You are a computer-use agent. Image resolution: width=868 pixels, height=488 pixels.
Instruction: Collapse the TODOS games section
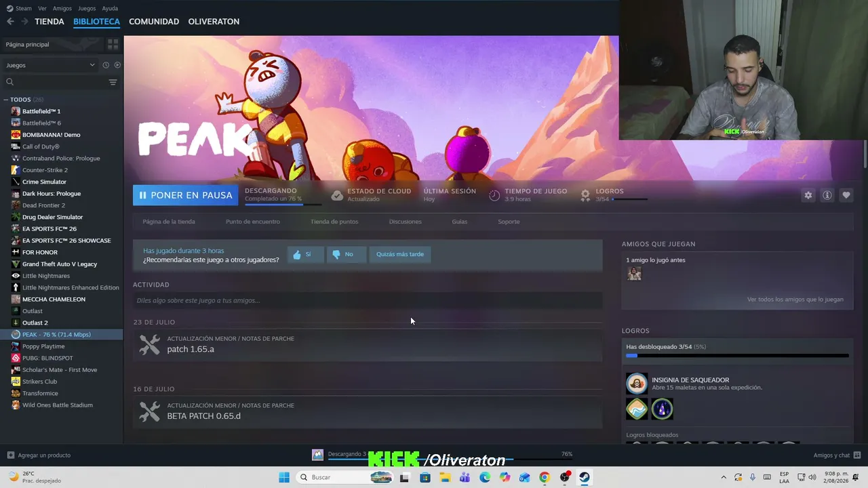(7, 100)
